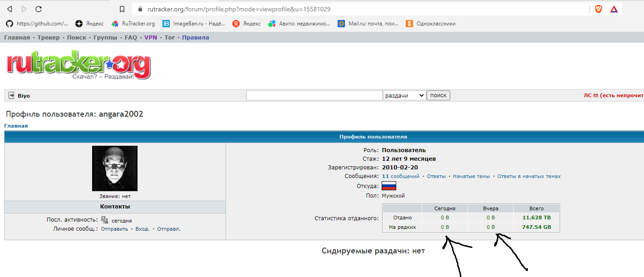The width and height of the screenshot is (644, 277).
Task: Bookmark this page using bookmark icon
Action: pos(122,9)
